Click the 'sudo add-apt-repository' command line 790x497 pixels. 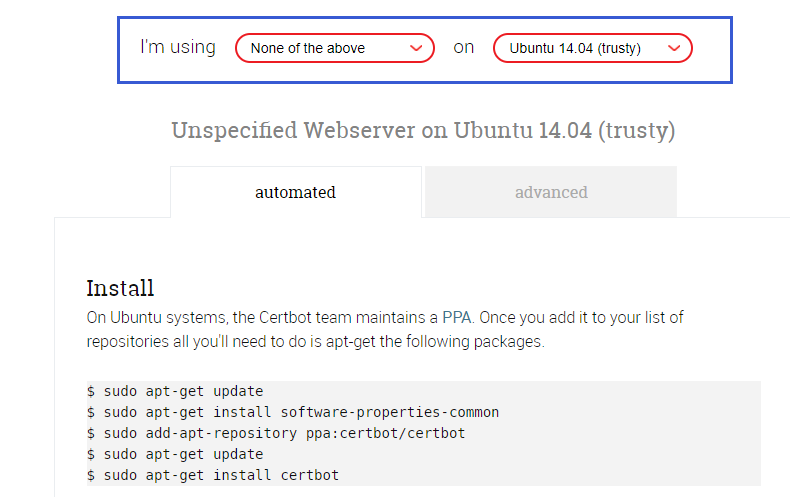(276, 433)
